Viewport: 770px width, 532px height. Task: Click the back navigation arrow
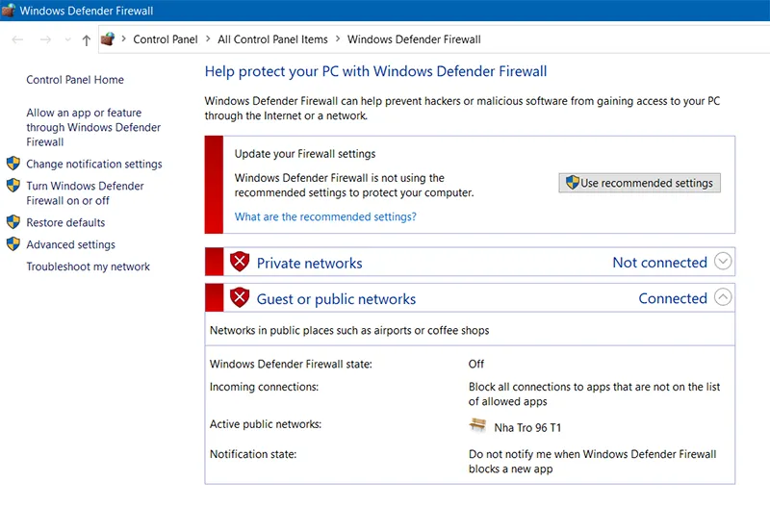[17, 39]
